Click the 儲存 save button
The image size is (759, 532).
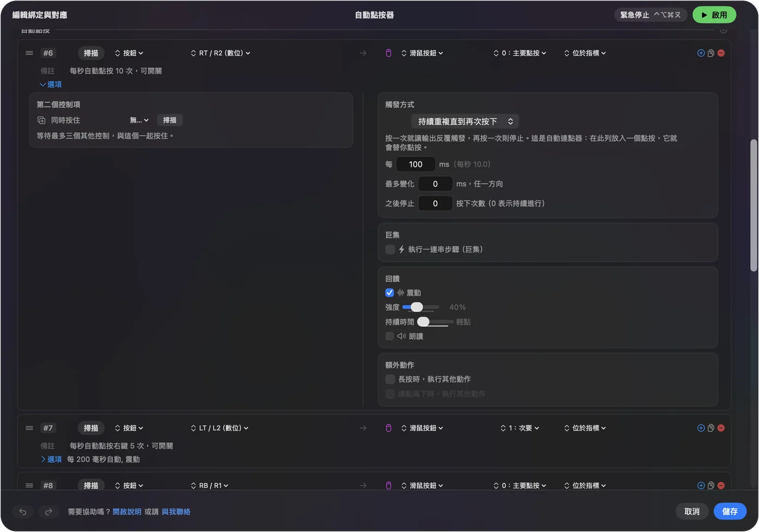[x=730, y=511]
